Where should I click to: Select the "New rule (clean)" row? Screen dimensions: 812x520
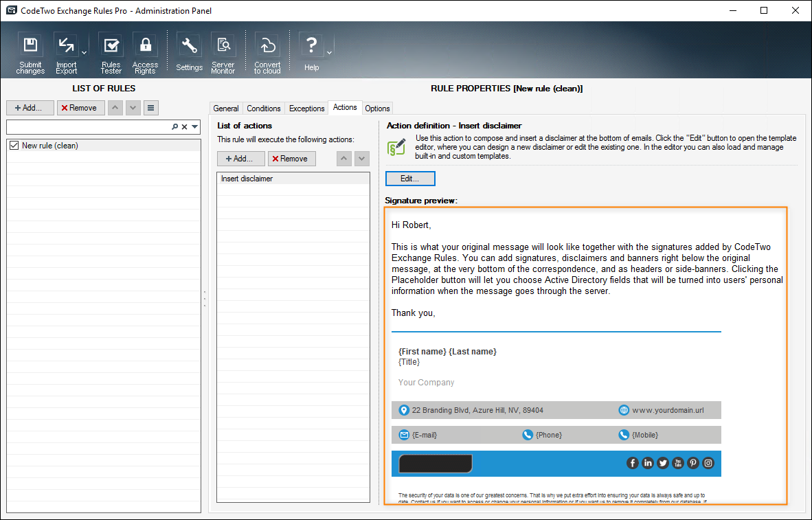pos(104,146)
